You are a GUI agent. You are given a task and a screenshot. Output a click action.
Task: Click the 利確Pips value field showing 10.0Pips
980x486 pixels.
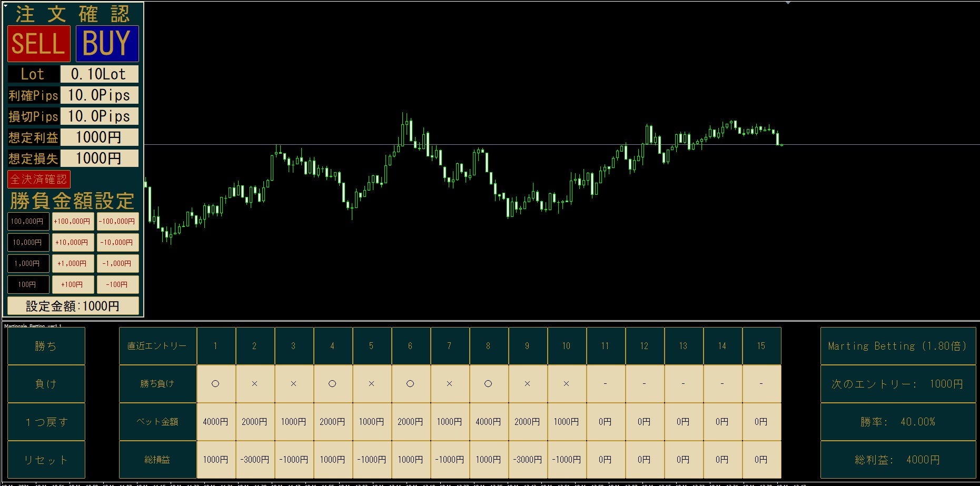pos(100,95)
